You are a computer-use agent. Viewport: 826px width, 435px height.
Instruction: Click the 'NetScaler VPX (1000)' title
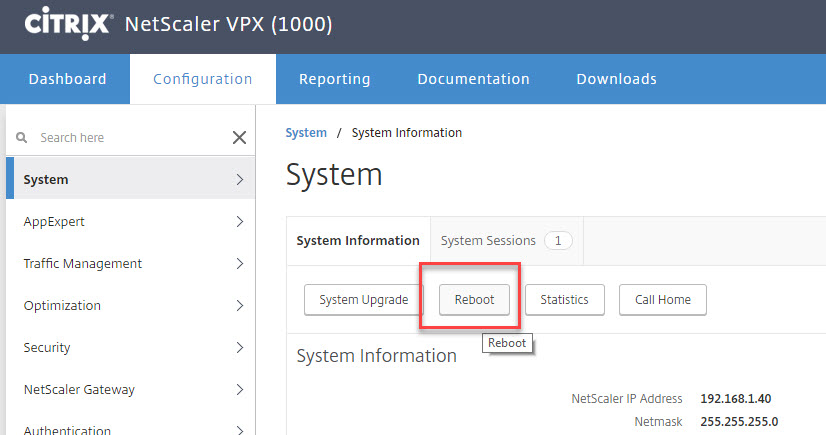(x=229, y=24)
